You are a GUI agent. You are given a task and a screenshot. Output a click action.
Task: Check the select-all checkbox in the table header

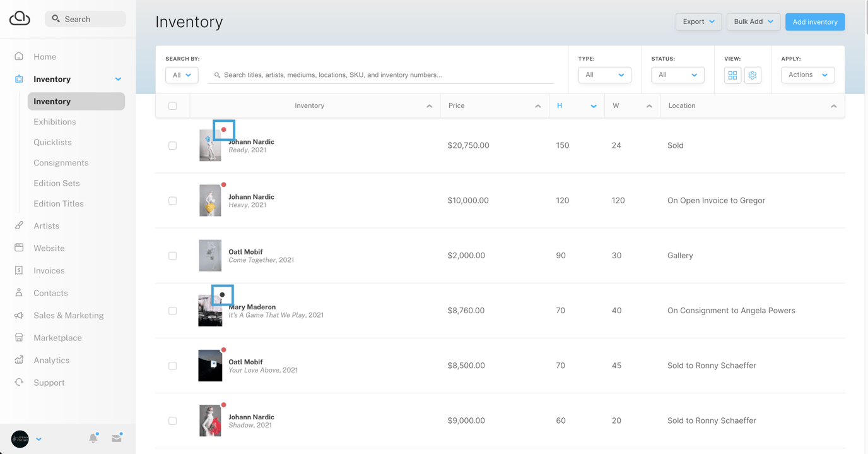pyautogui.click(x=172, y=105)
